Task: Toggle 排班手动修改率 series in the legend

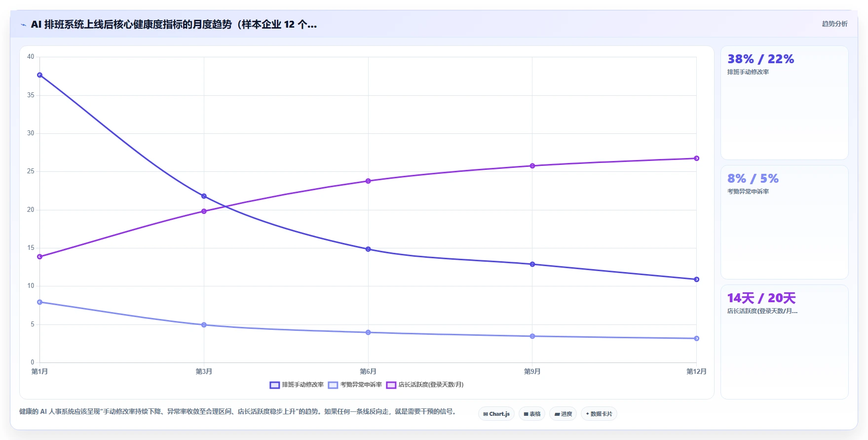Action: pos(297,385)
